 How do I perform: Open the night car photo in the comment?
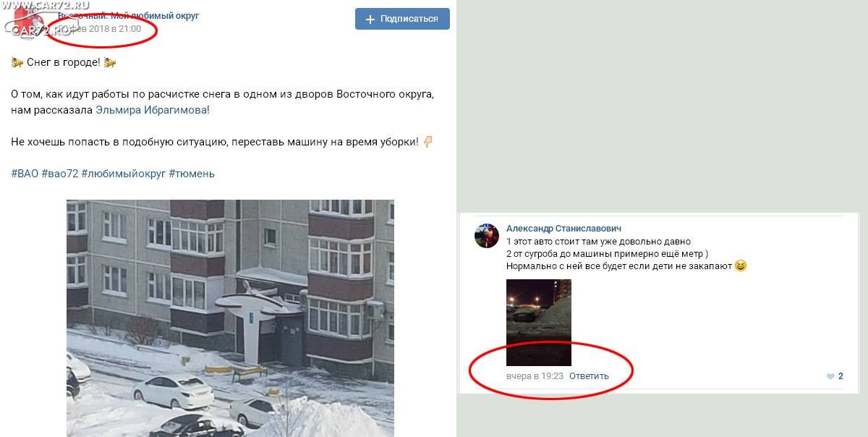(539, 323)
